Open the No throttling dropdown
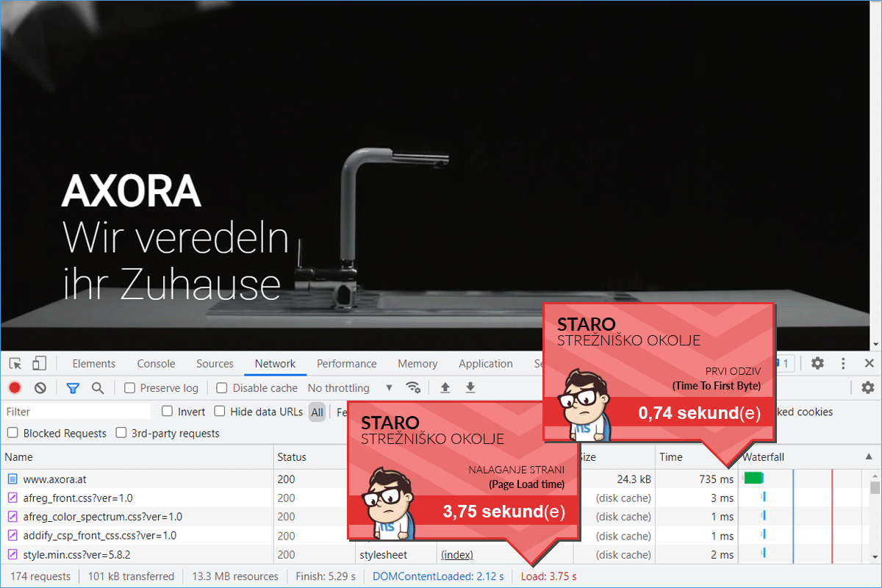 [x=350, y=388]
